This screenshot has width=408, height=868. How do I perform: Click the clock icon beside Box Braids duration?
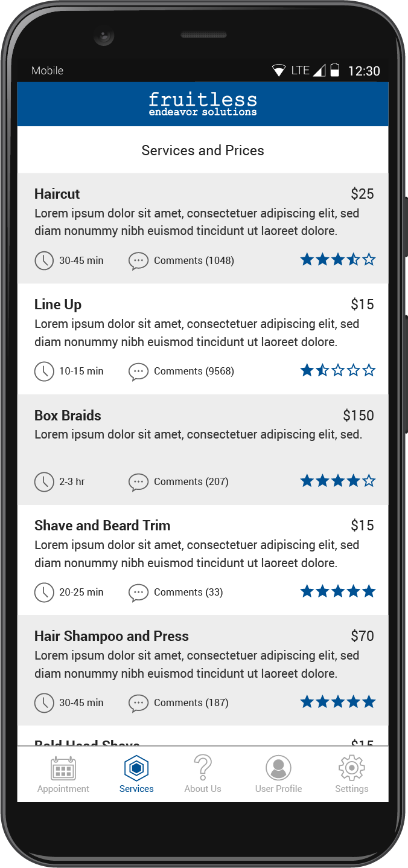pos(44,481)
